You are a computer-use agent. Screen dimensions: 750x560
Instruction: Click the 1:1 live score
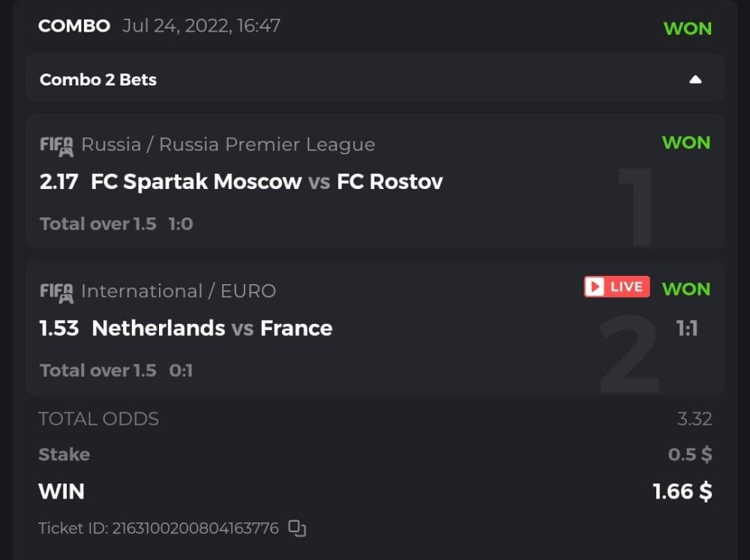point(687,328)
